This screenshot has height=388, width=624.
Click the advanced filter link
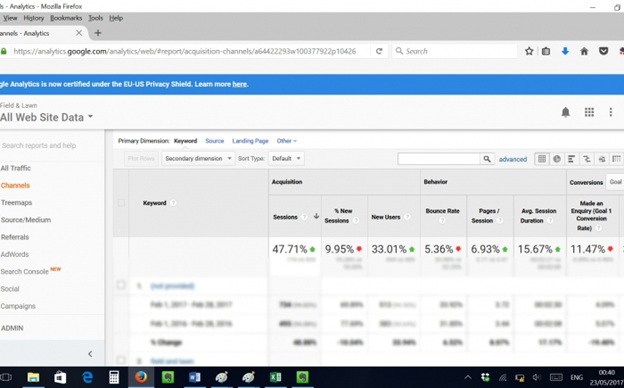click(x=513, y=159)
